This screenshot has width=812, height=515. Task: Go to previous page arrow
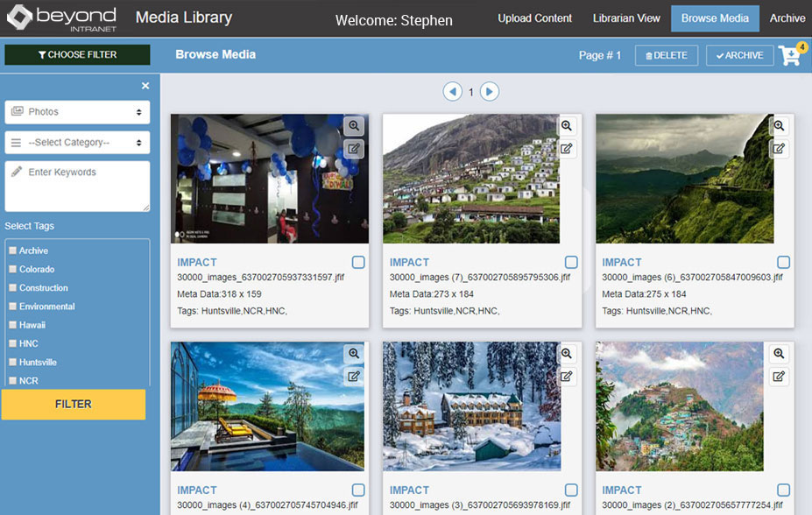point(452,91)
